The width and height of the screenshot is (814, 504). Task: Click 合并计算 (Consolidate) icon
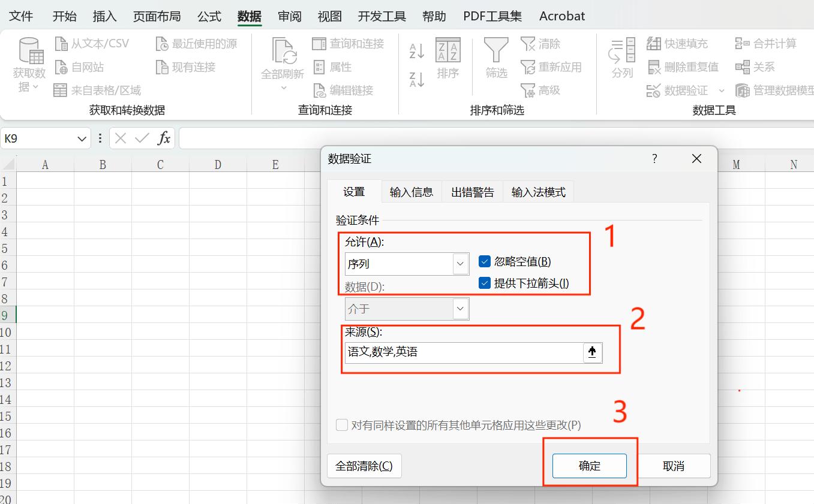(x=743, y=44)
